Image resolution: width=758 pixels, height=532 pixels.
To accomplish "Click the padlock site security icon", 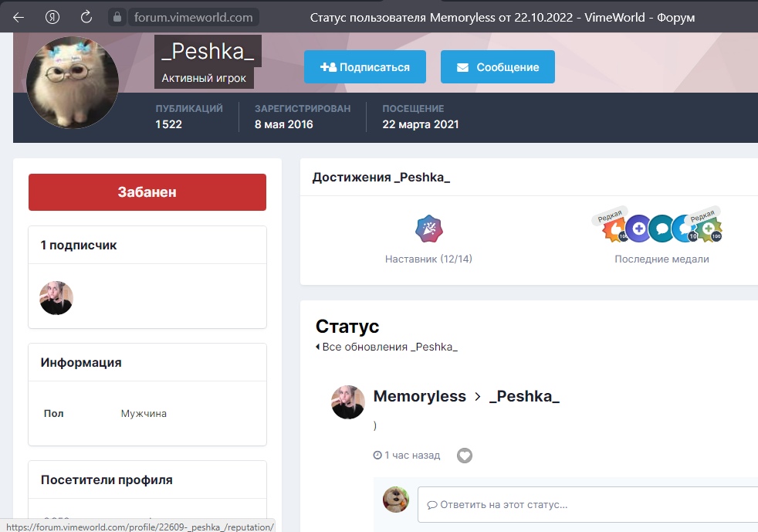I will click(117, 17).
